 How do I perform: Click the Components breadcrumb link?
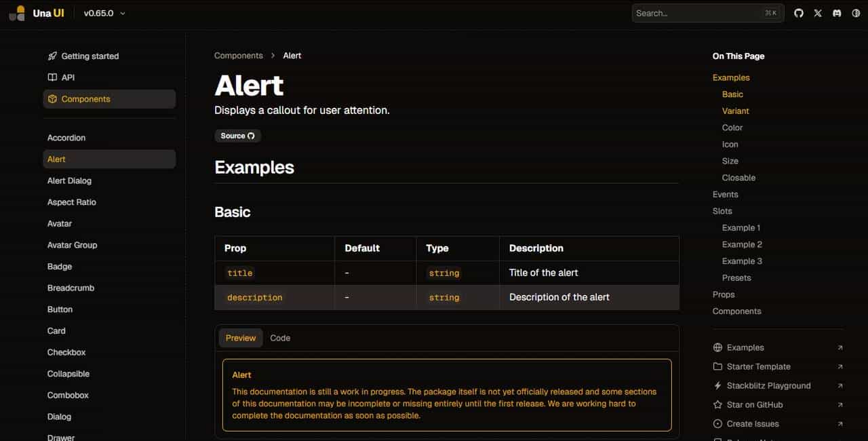click(238, 56)
